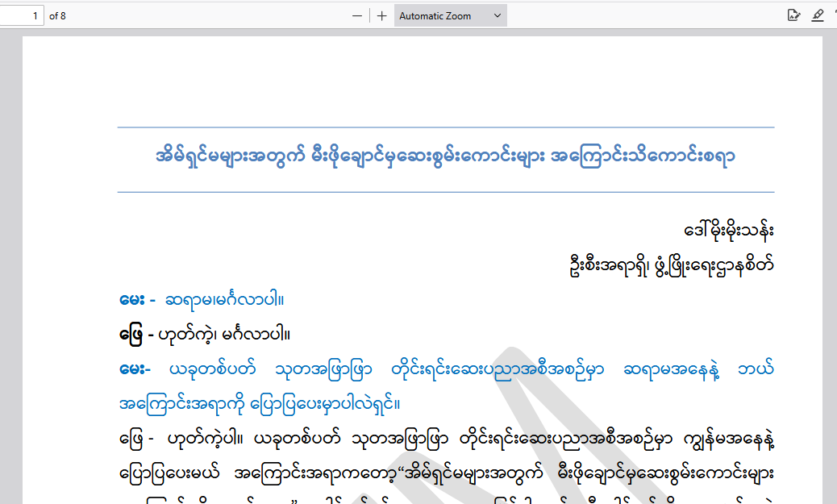Screen dimensions: 837x504
Task: Click the blue line starting အကြောင်းအရာကို
Action: pyautogui.click(x=260, y=404)
